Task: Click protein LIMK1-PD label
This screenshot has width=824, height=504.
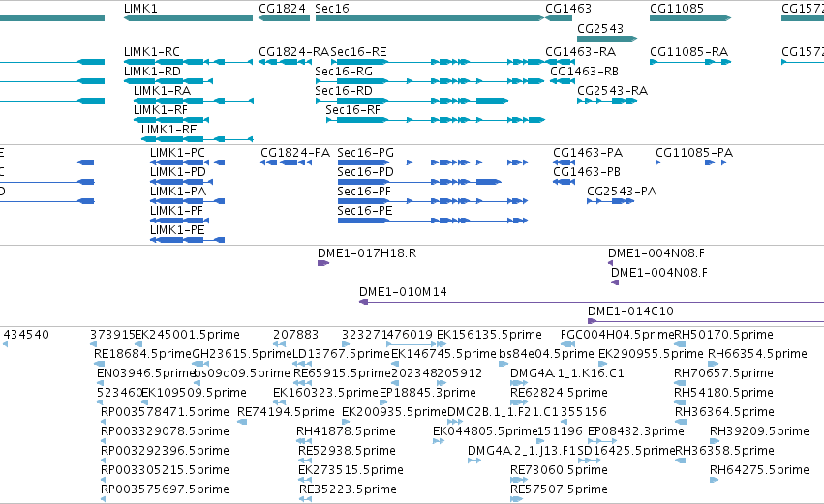Action: point(178,172)
